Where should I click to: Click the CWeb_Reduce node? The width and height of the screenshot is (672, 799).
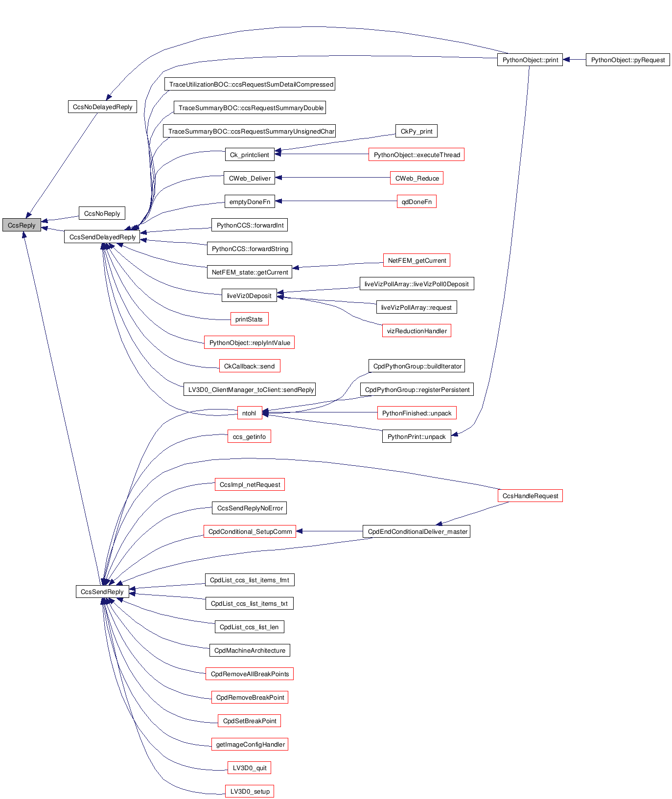[x=417, y=179]
